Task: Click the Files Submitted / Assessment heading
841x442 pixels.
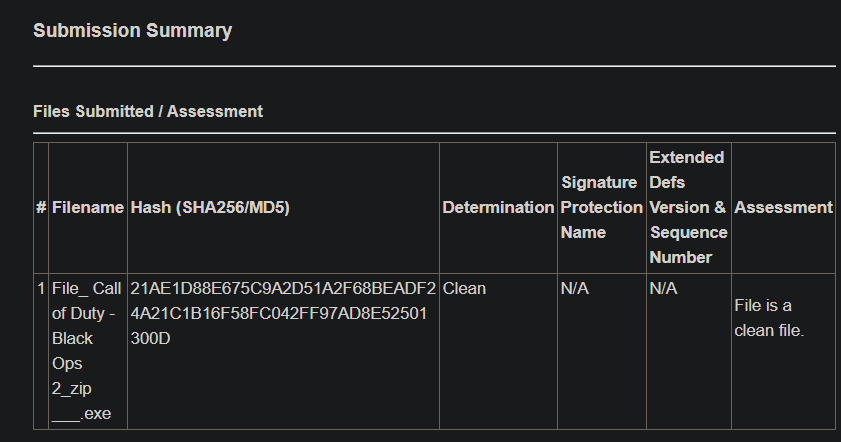Action: [x=147, y=111]
